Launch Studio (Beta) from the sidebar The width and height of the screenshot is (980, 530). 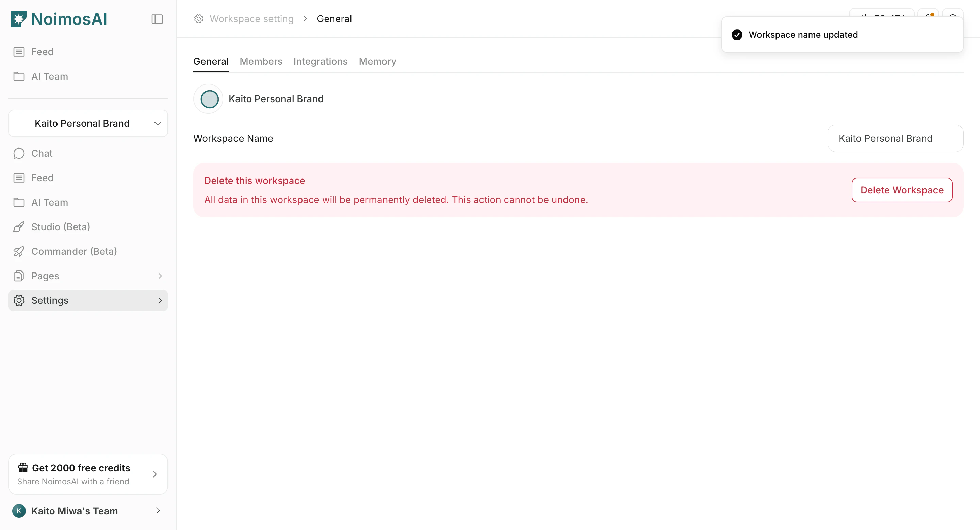click(61, 227)
